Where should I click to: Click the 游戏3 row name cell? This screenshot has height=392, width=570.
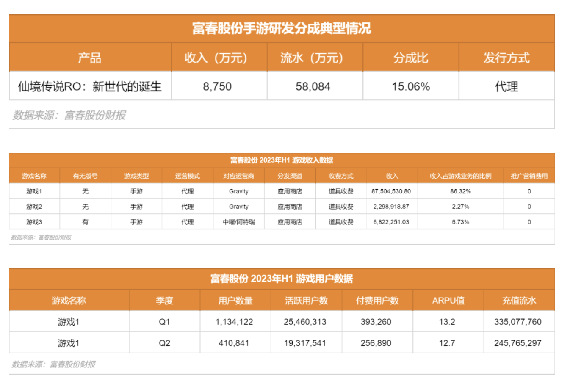tap(34, 222)
